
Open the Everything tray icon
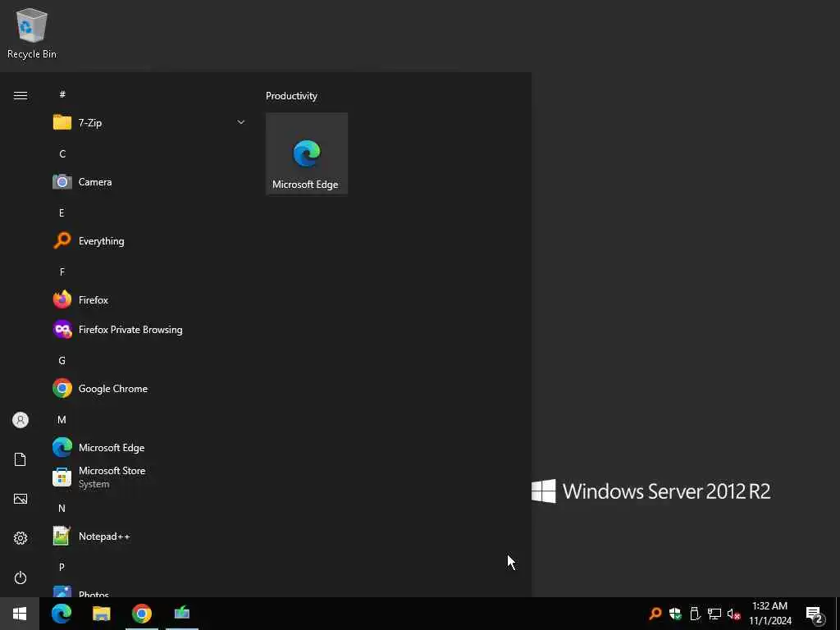tap(655, 614)
